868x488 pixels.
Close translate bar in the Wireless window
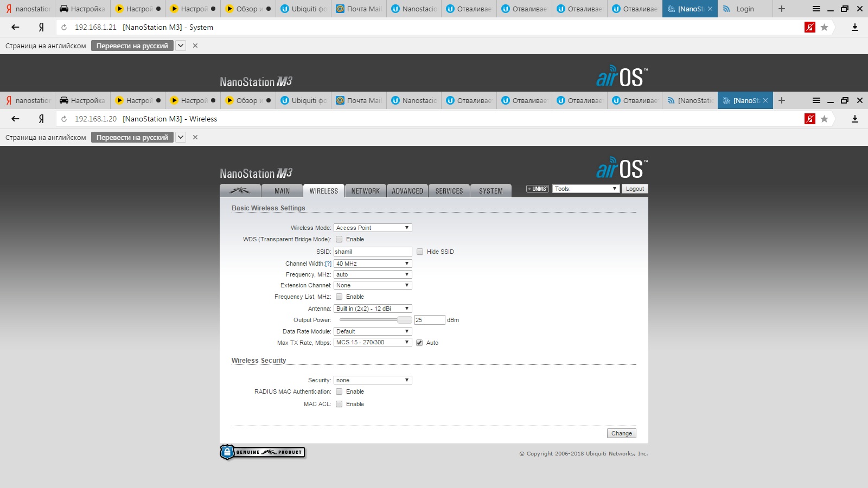click(195, 137)
